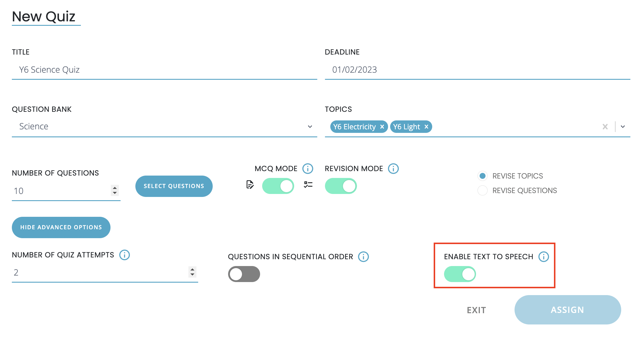Click the Questions in Sequential Order info icon
The image size is (644, 347).
click(363, 257)
